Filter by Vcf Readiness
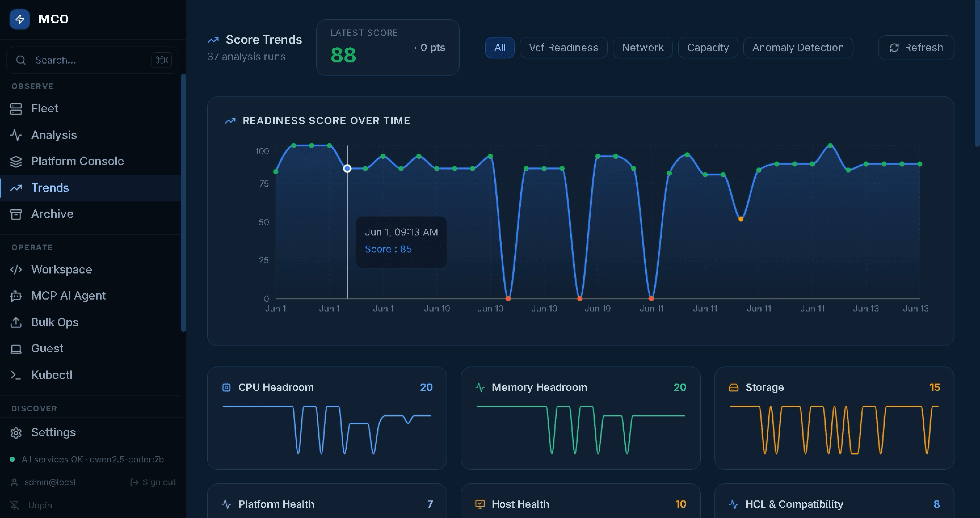 tap(563, 48)
